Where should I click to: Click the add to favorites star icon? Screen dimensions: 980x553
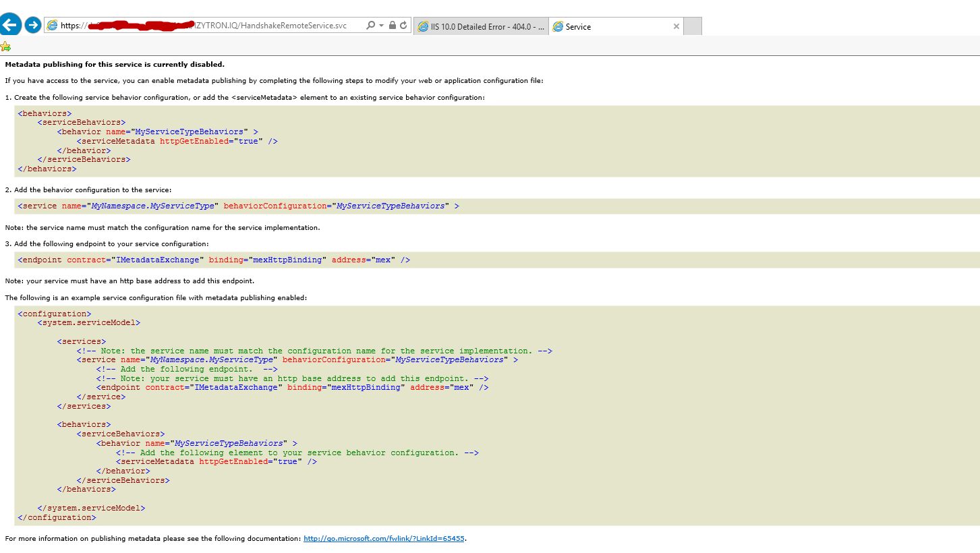coord(5,47)
